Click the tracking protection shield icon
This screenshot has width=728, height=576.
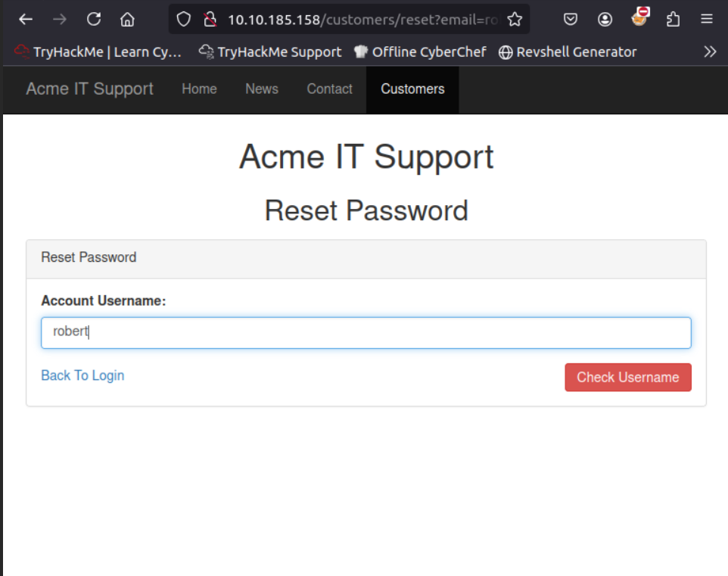(x=184, y=20)
